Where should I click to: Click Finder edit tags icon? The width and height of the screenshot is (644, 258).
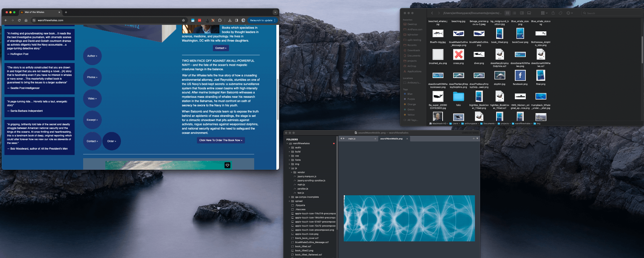point(561,13)
